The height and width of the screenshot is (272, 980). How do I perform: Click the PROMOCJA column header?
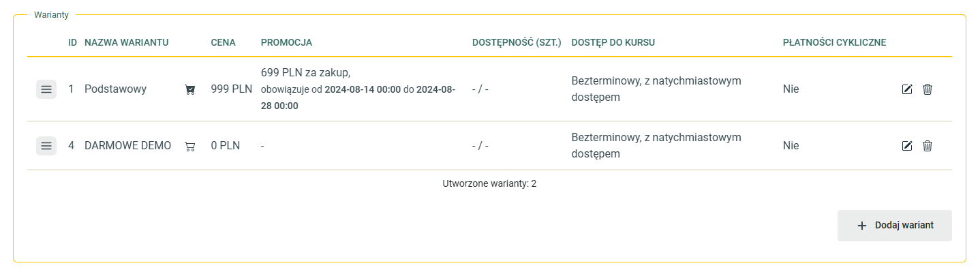pos(286,42)
